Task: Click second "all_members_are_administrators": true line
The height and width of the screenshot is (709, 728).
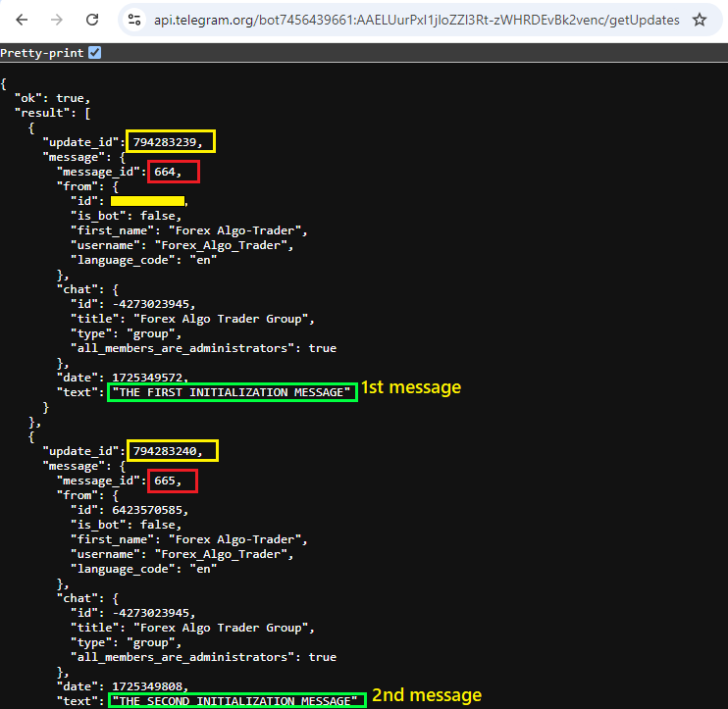Action: coord(203,657)
